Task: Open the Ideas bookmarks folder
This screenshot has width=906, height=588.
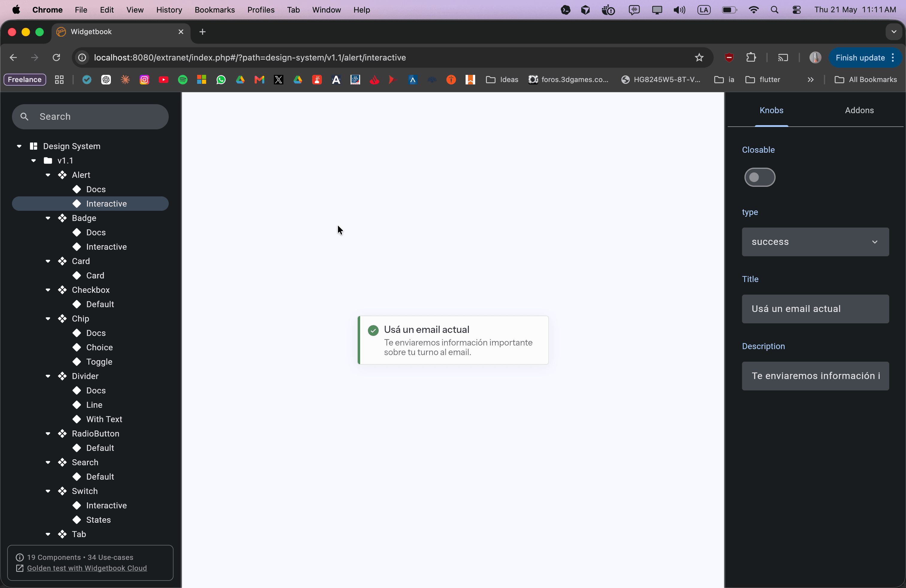Action: [x=502, y=80]
